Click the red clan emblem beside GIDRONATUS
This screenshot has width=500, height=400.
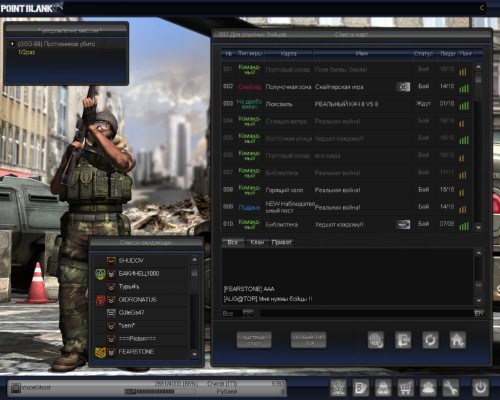100,300
